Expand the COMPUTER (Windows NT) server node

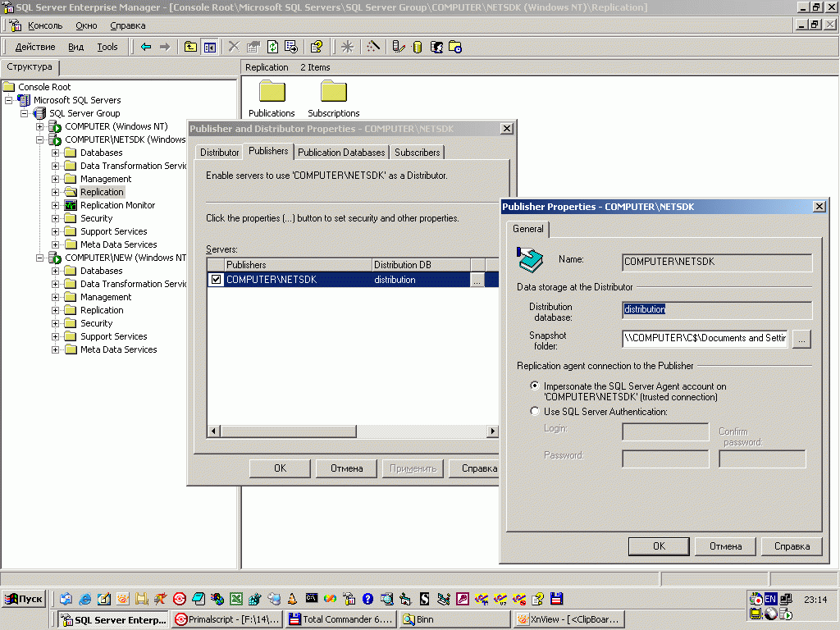39,127
